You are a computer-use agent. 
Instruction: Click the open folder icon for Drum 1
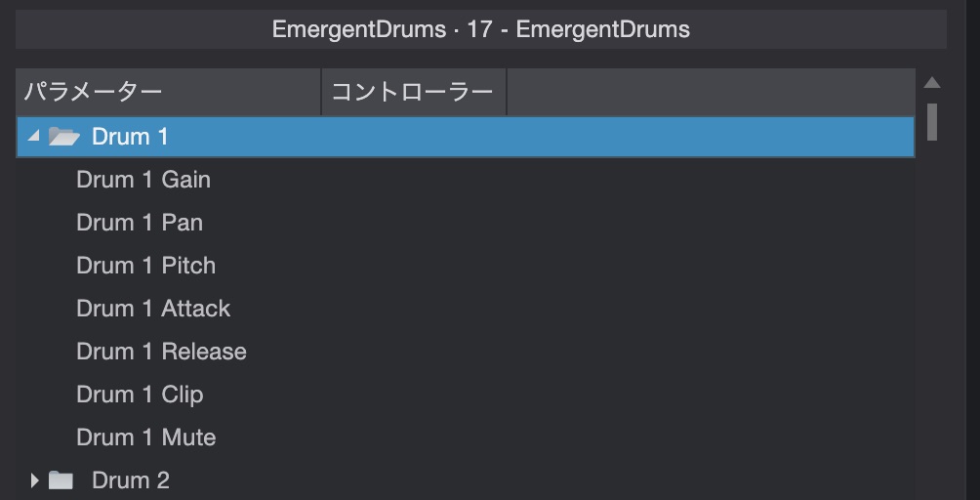coord(63,137)
